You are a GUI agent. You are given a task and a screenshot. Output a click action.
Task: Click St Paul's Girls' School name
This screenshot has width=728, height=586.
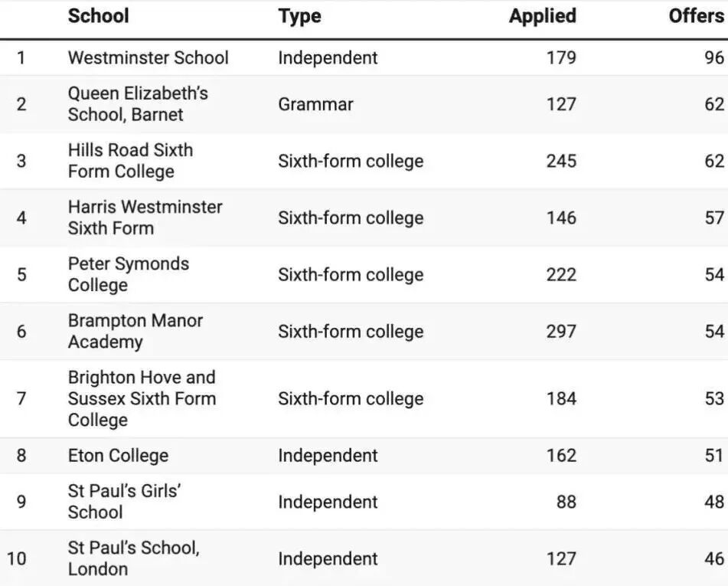(124, 502)
